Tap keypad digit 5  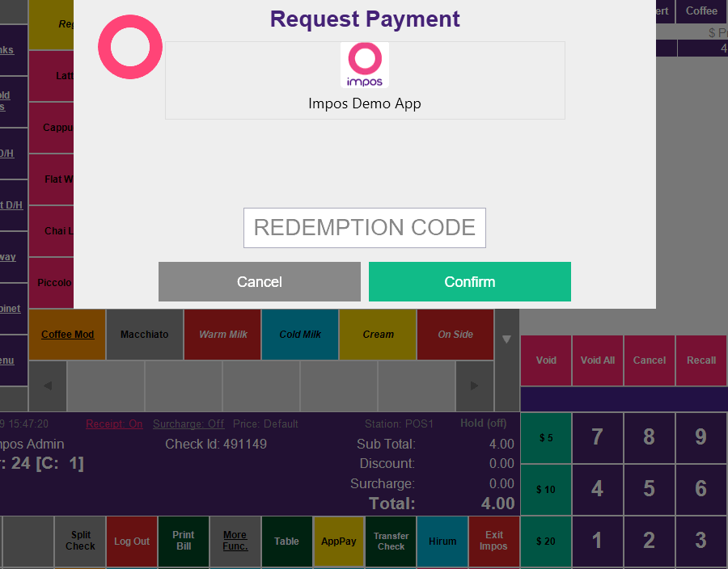pos(649,489)
